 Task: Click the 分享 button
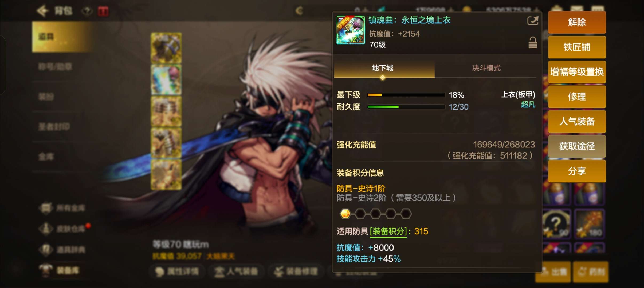(x=577, y=171)
